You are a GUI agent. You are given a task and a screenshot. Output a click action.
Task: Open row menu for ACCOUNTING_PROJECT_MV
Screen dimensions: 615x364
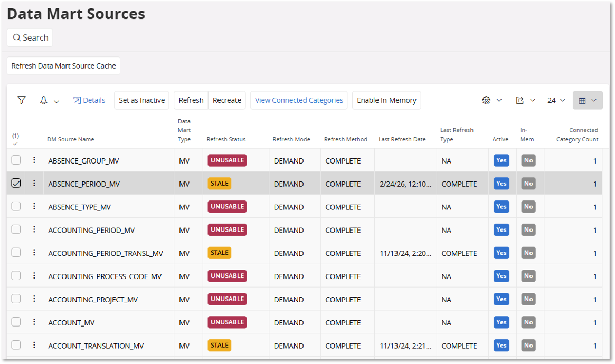(x=34, y=299)
